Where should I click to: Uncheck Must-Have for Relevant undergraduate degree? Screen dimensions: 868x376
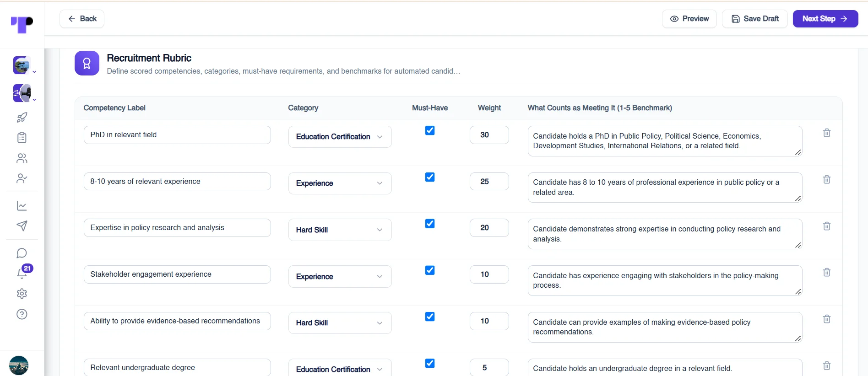[x=430, y=363]
